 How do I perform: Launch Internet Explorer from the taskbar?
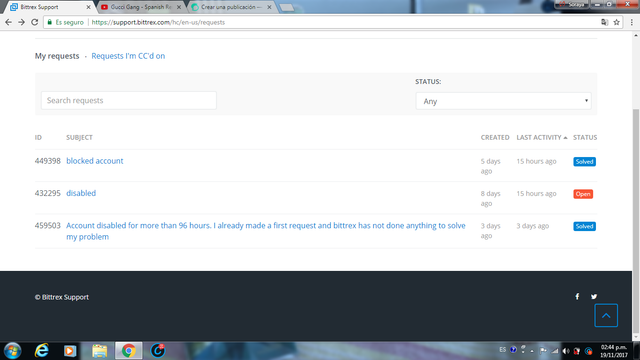click(42, 351)
